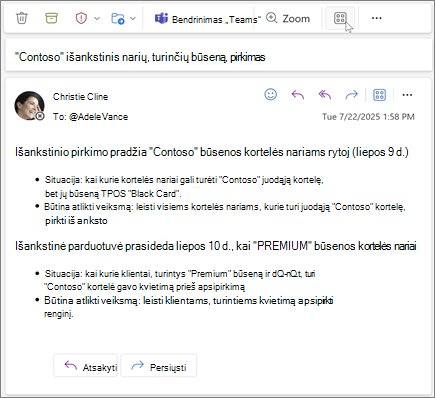This screenshot has width=435, height=398.
Task: Archive the message using the green box icon
Action: click(51, 18)
